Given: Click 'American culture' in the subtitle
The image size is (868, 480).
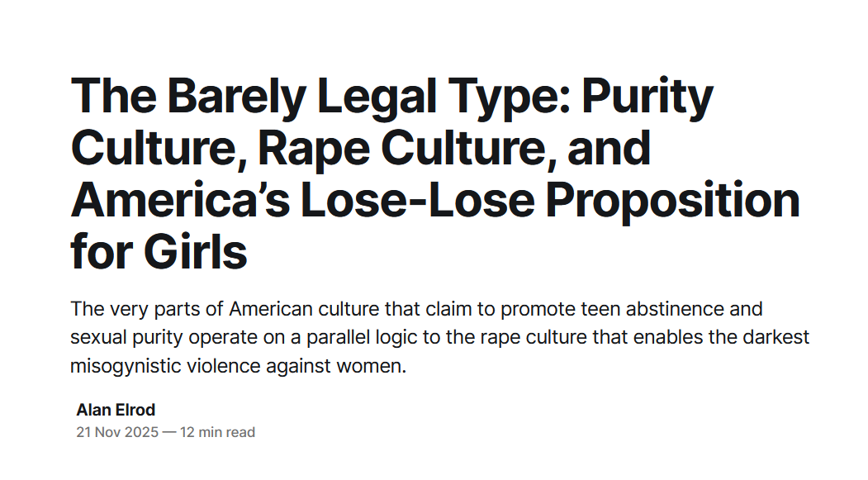Looking at the screenshot, I should pos(313,310).
